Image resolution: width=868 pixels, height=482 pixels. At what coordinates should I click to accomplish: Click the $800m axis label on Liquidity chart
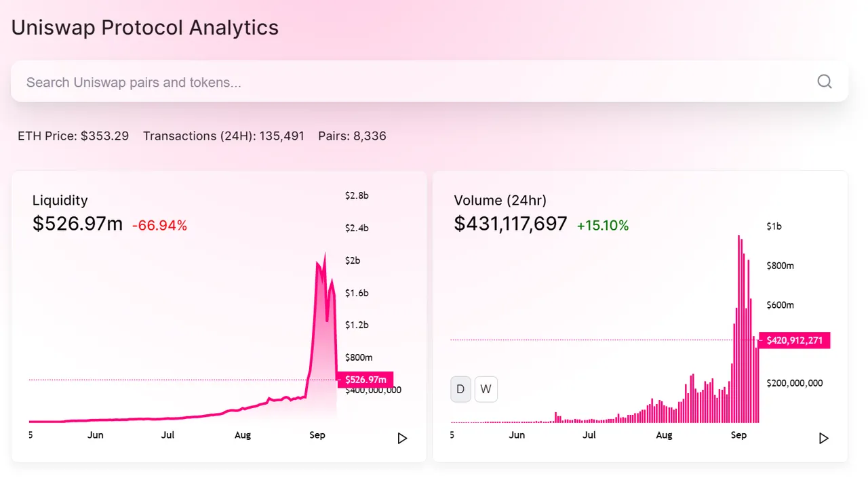coord(359,357)
